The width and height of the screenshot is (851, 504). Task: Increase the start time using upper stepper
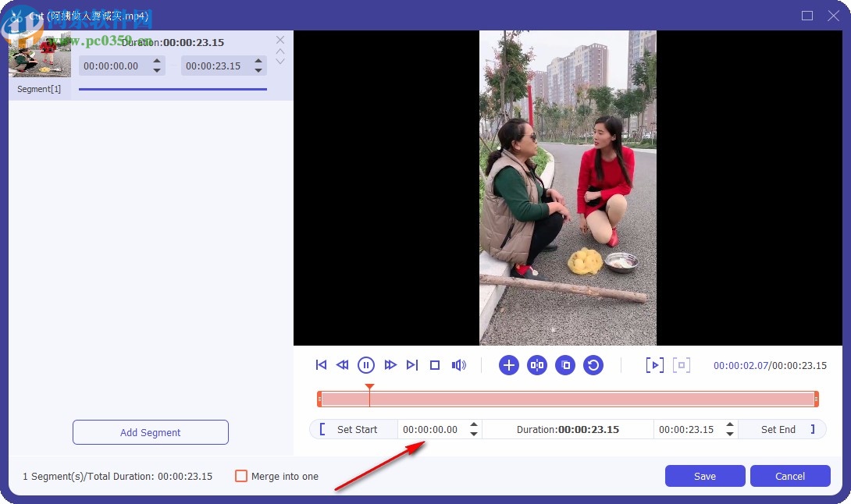[x=474, y=425]
